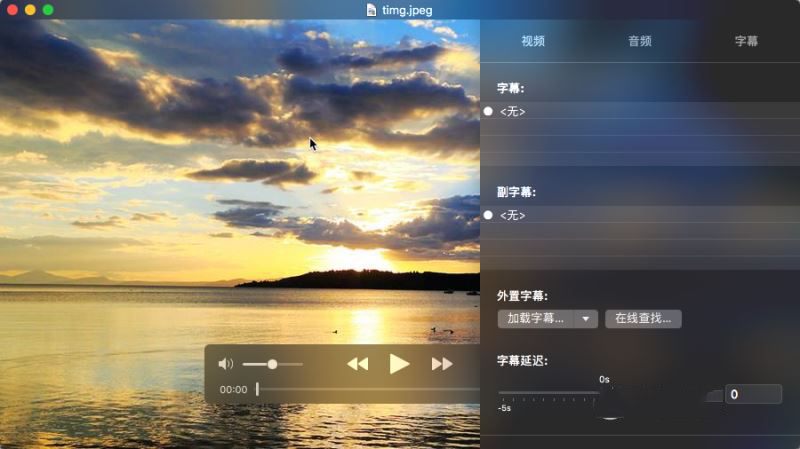Switch to the 字幕 tab
Image resolution: width=800 pixels, height=449 pixels.
746,41
